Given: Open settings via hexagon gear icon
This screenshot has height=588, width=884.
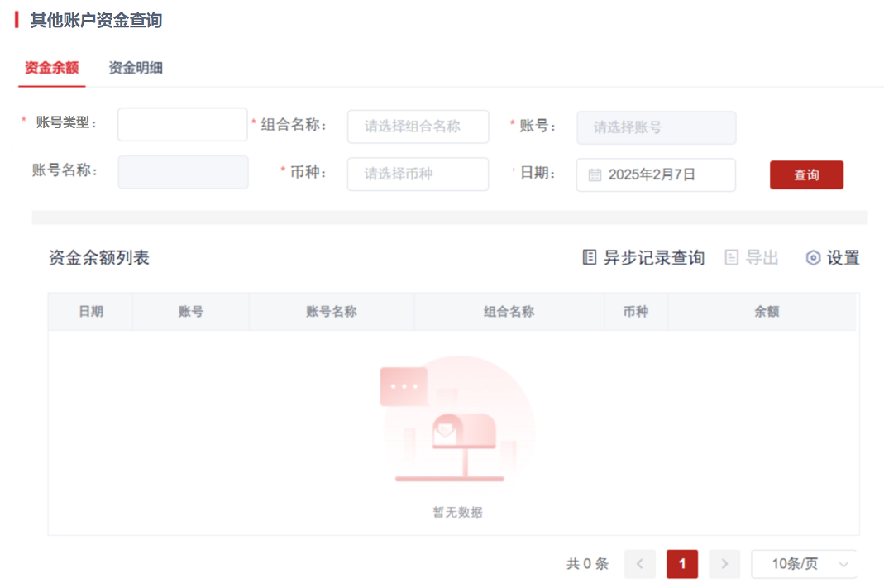Looking at the screenshot, I should click(813, 258).
